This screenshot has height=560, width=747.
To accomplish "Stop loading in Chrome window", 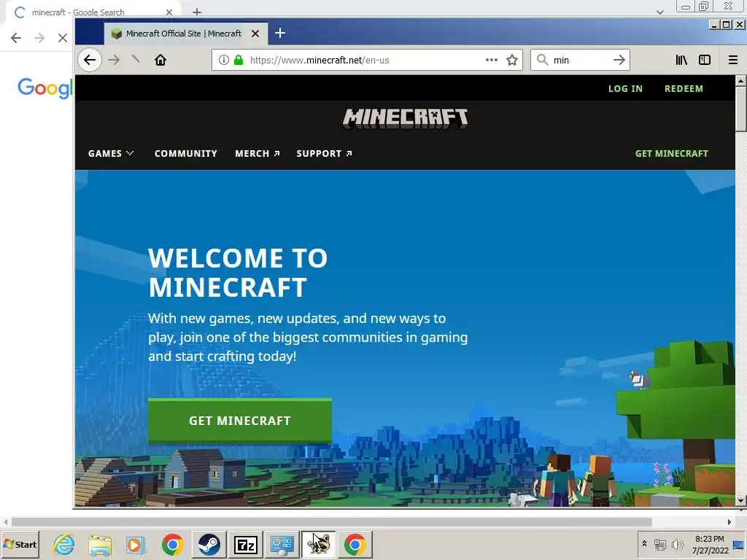I will point(63,38).
